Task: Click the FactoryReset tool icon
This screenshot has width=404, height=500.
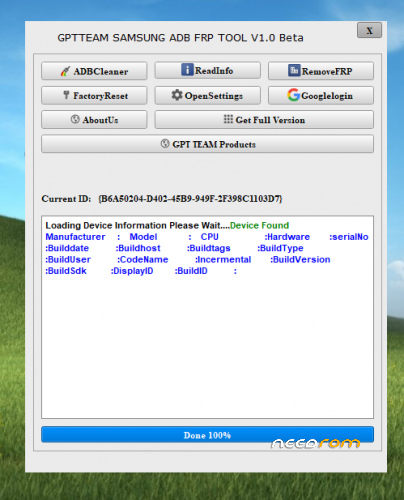Action: 66,95
